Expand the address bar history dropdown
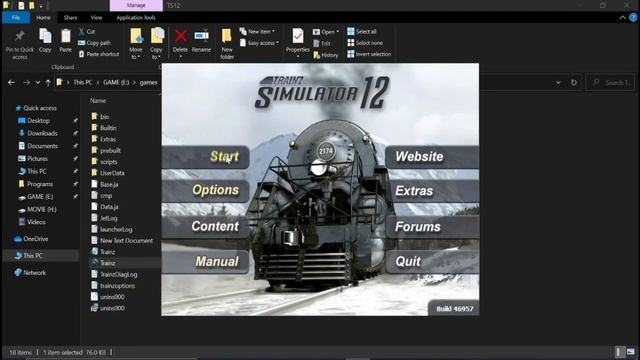The image size is (640, 360). (558, 82)
